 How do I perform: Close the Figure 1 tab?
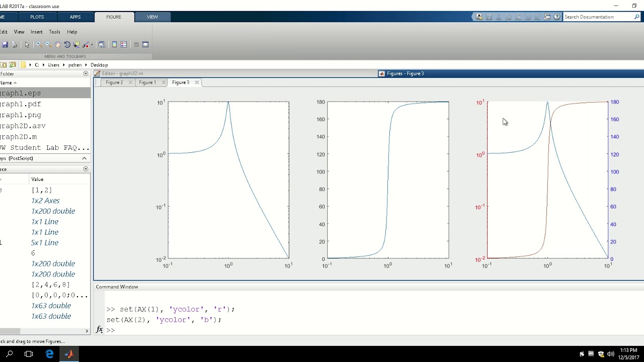coord(164,82)
